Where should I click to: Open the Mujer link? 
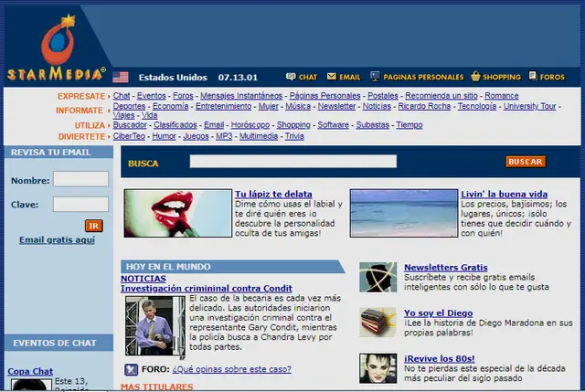pos(268,106)
